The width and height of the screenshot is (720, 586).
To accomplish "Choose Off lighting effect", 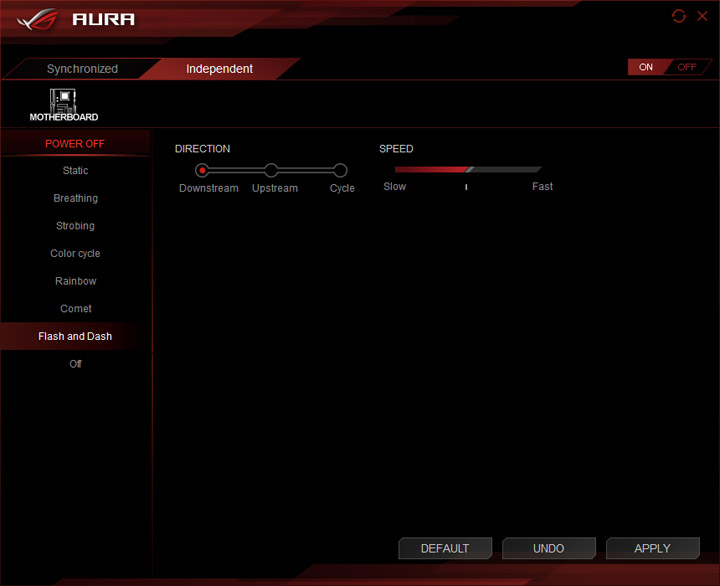I will (75, 364).
